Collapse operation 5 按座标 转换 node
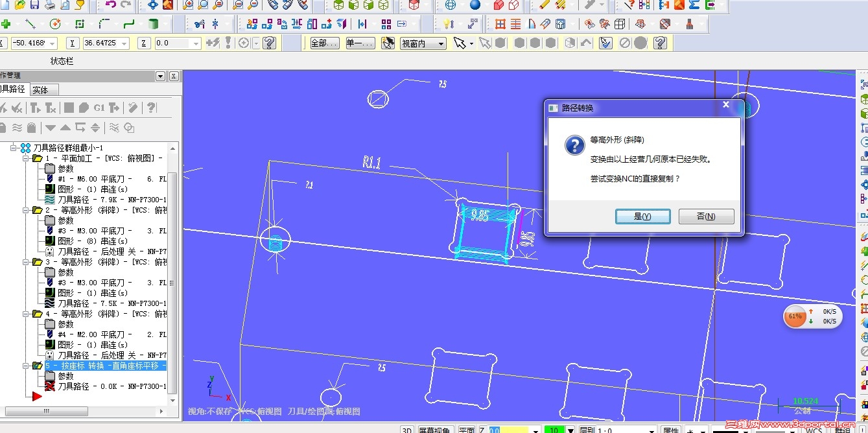This screenshot has width=868, height=433. pos(26,366)
